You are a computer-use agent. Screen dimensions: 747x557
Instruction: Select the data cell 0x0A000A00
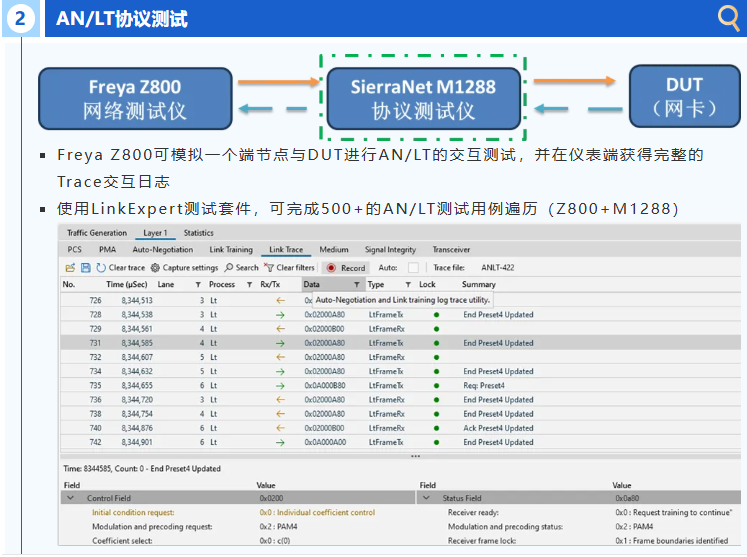pos(325,443)
